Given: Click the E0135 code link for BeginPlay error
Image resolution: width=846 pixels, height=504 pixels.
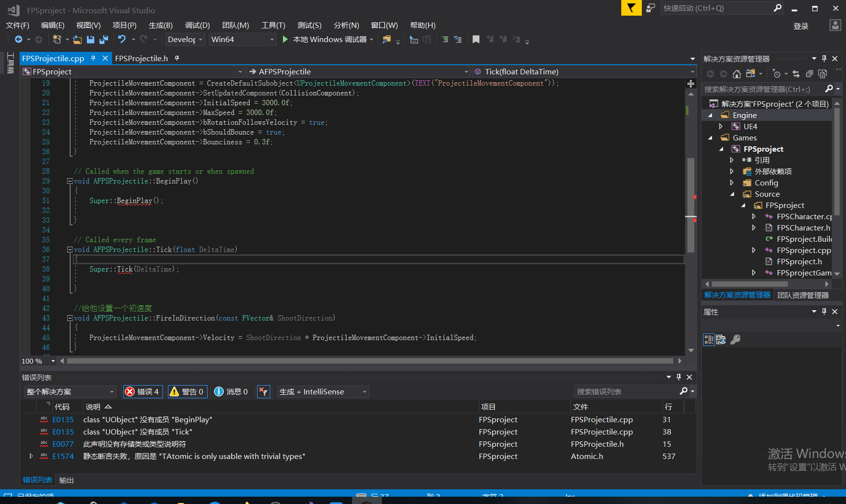Looking at the screenshot, I should coord(63,419).
